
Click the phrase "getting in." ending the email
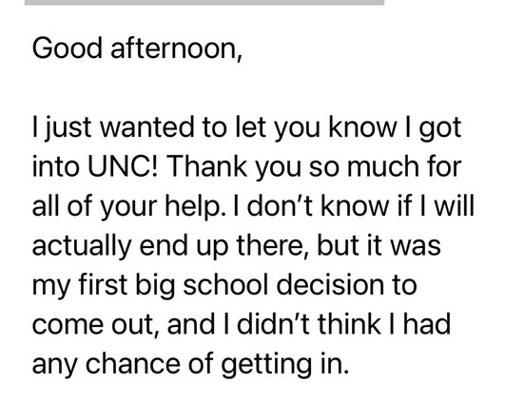coord(285,365)
